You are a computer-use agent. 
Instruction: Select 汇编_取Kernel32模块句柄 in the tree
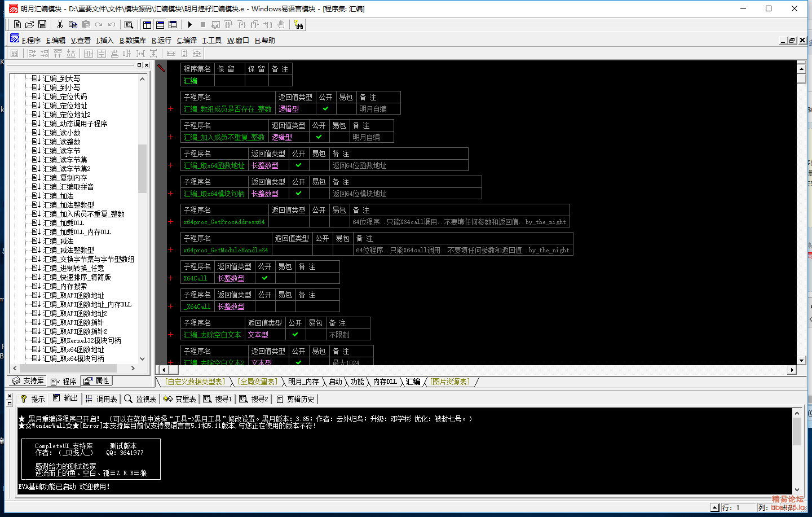click(82, 340)
